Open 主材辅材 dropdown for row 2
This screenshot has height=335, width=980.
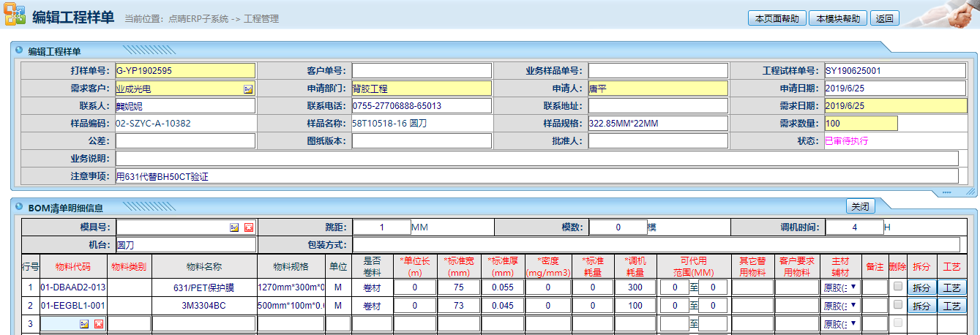coord(839,305)
